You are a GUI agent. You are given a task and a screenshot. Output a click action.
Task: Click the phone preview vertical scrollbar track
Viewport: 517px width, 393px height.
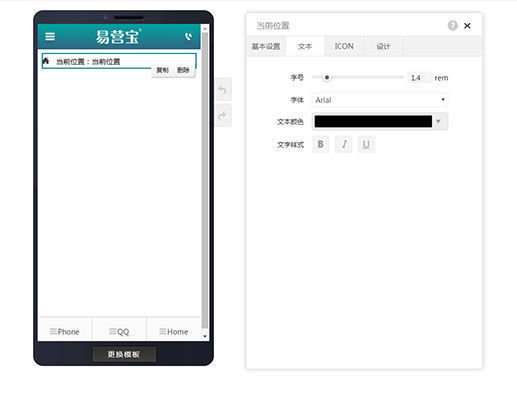click(205, 180)
